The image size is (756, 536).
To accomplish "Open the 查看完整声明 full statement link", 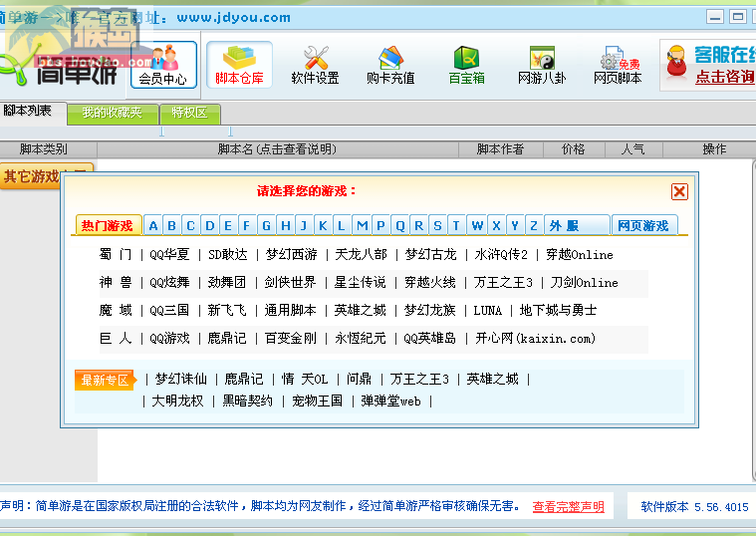I will pos(569,506).
